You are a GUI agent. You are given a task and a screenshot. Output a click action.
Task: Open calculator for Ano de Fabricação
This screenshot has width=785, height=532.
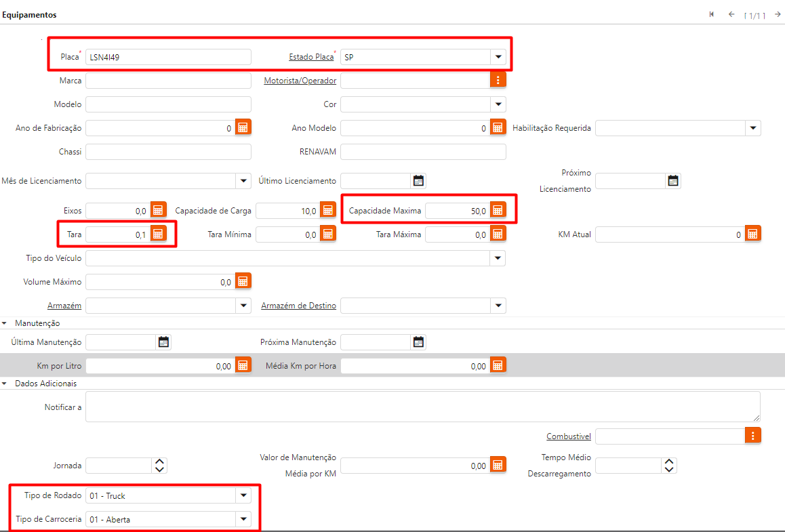click(243, 127)
